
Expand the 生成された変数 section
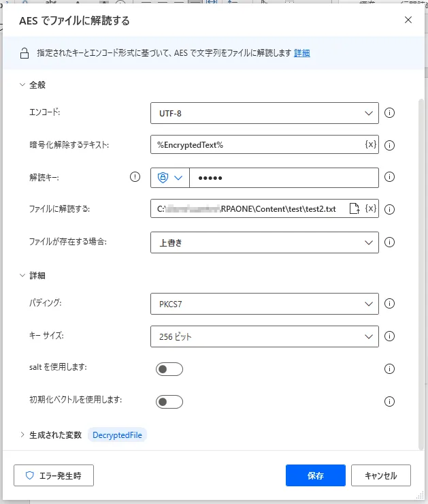pos(22,435)
